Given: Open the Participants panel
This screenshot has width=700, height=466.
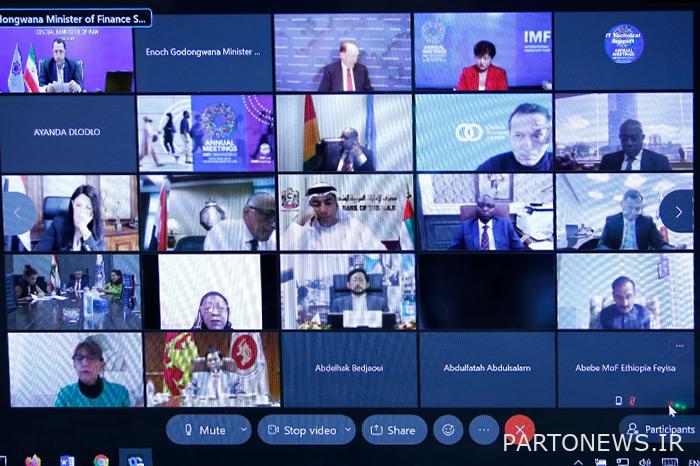Looking at the screenshot, I should (661, 430).
